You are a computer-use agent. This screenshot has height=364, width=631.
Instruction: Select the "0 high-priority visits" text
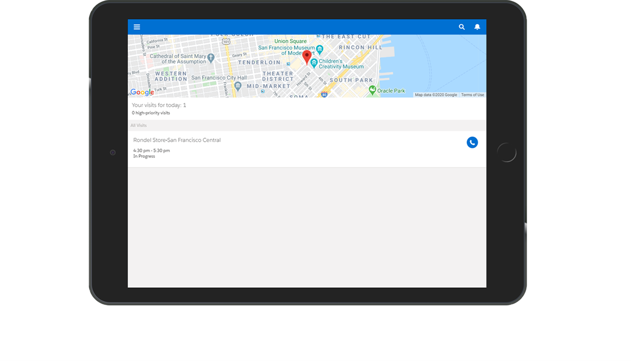click(151, 113)
